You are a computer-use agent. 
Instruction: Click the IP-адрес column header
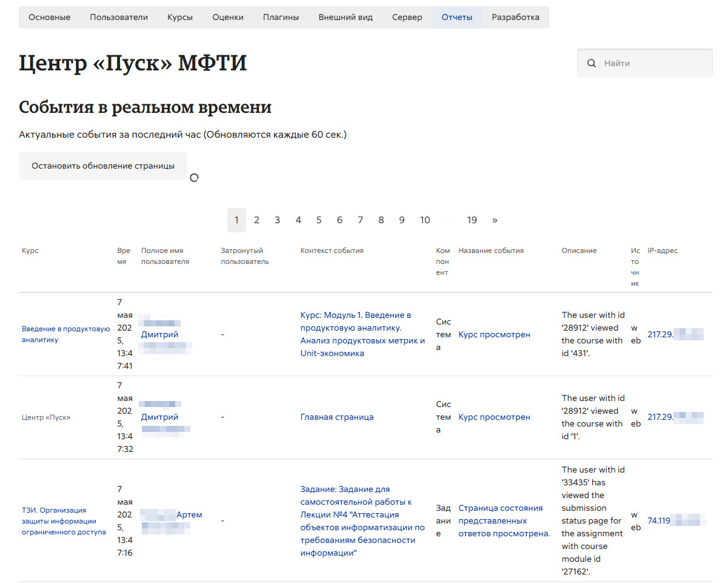tap(663, 251)
